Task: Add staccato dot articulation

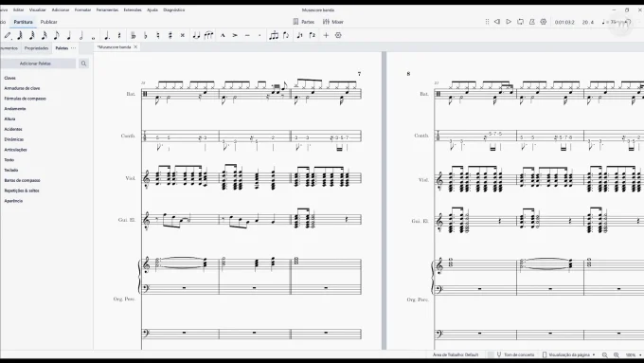Action: click(x=259, y=35)
